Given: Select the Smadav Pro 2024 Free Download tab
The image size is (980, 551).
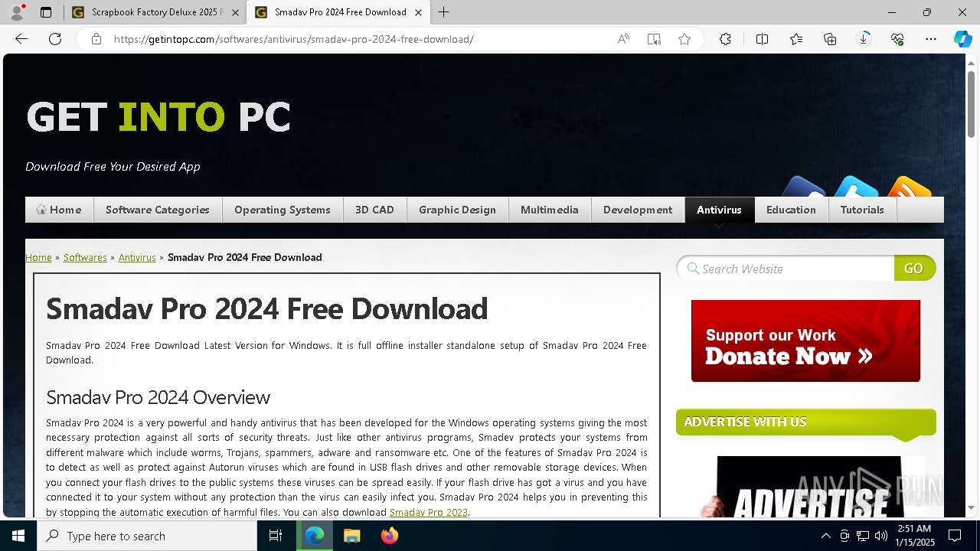Looking at the screenshot, I should (x=338, y=12).
